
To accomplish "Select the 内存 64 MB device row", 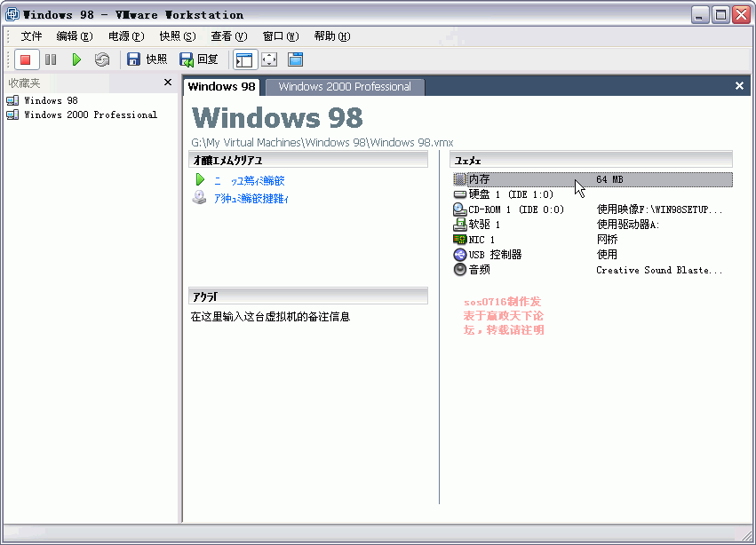I will pyautogui.click(x=593, y=179).
